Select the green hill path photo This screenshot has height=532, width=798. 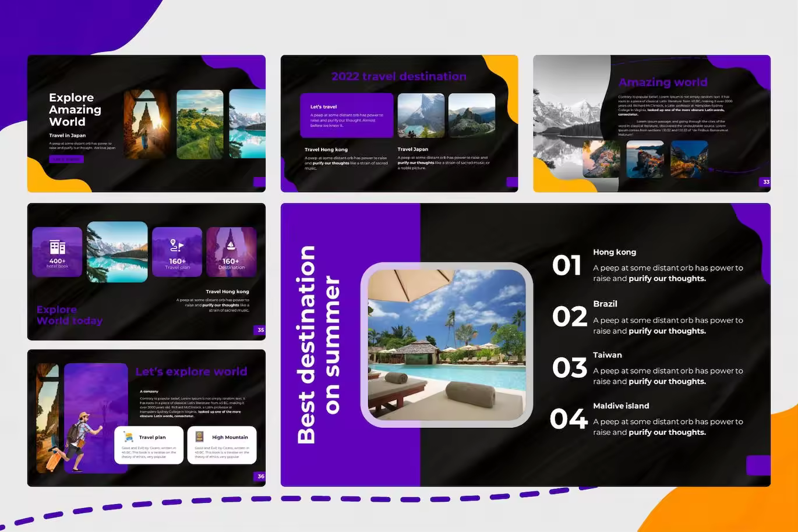point(200,124)
